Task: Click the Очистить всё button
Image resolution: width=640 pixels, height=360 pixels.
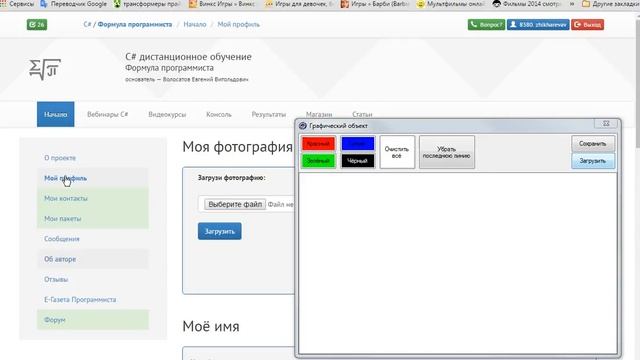Action: click(x=397, y=152)
